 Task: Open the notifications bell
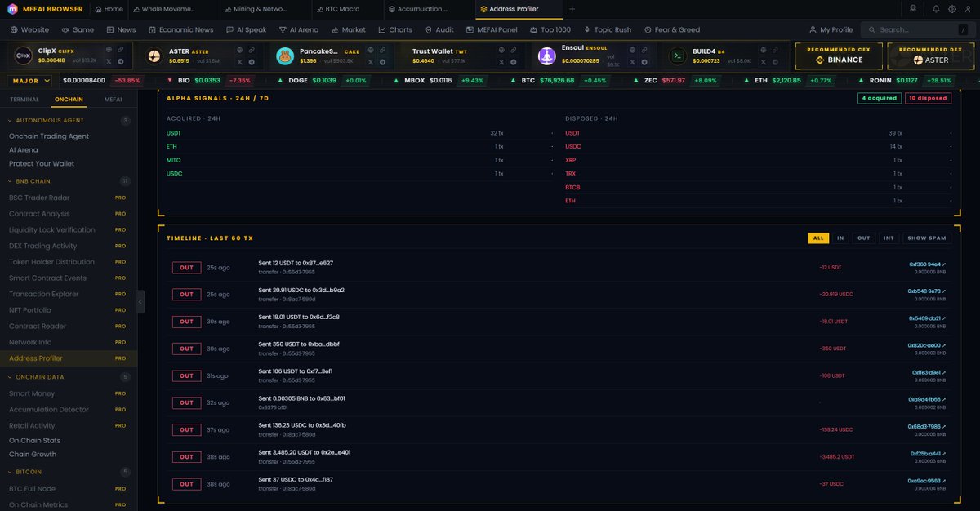point(936,9)
